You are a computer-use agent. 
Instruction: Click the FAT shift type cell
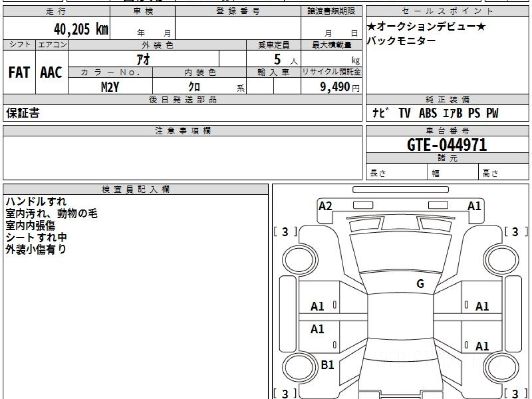click(x=19, y=73)
